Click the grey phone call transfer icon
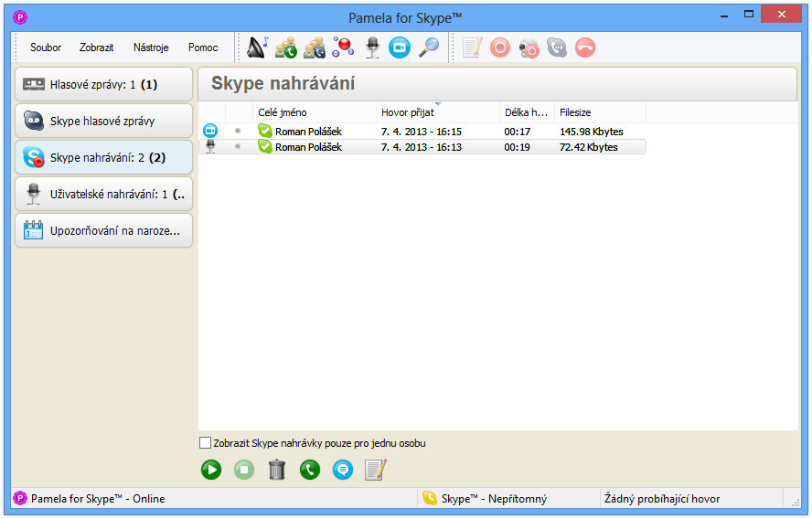 pos(557,48)
